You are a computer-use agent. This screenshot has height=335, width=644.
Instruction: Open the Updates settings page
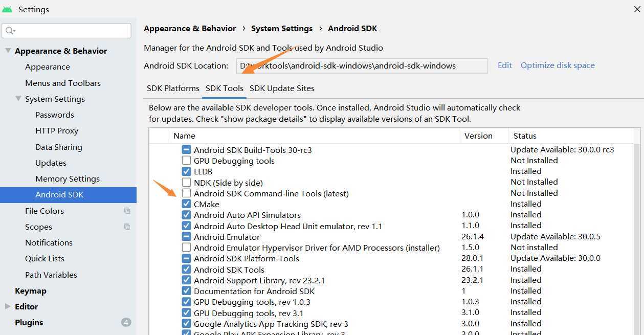[x=51, y=163]
